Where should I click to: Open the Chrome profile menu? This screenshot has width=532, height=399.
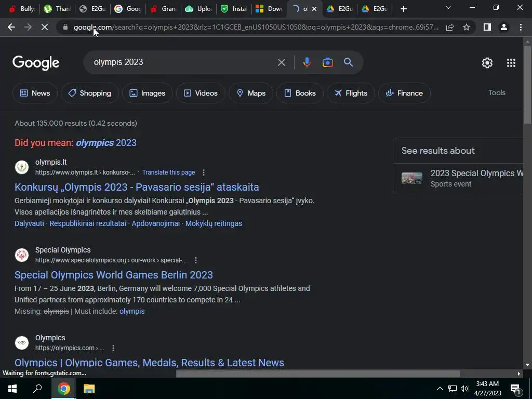(x=504, y=27)
